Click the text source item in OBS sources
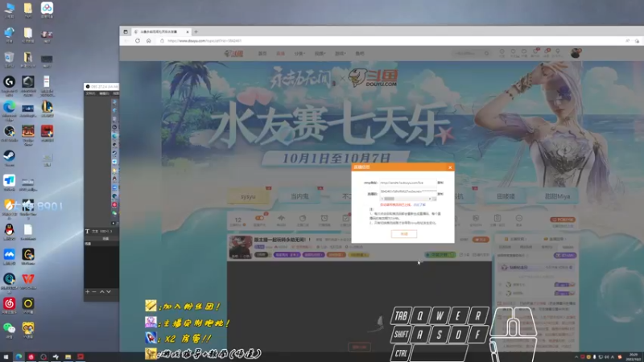644x362 pixels. [x=101, y=231]
